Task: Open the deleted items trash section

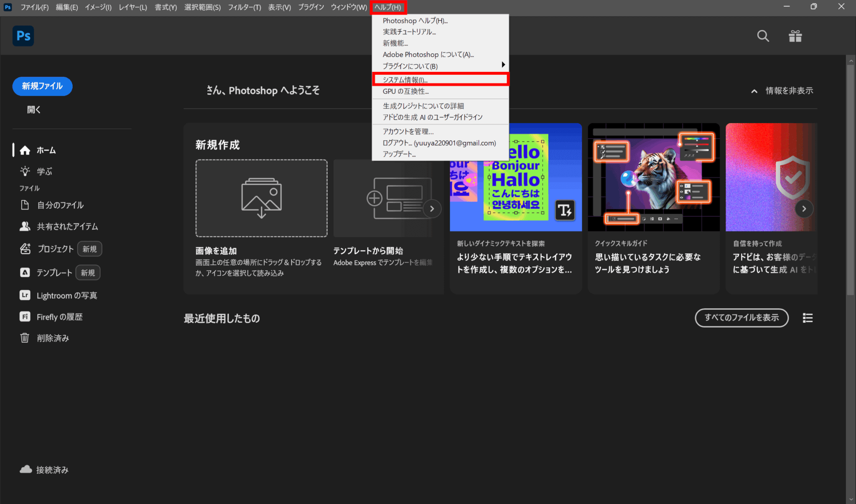Action: point(52,338)
